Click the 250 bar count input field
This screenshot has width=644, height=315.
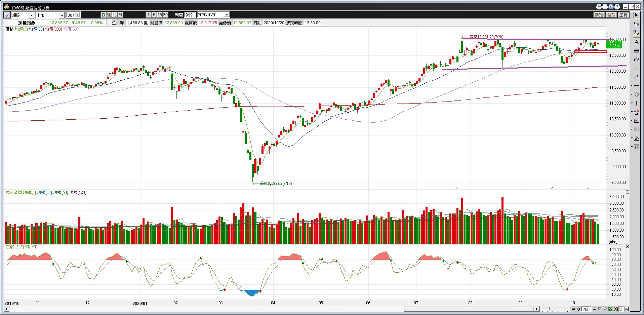point(586,309)
